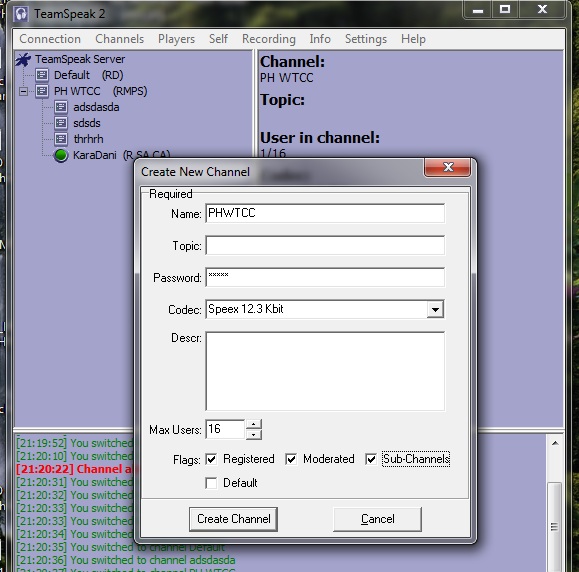Click the 21:20:31 log entry
Viewport: 579px width, 572px height.
[74, 482]
